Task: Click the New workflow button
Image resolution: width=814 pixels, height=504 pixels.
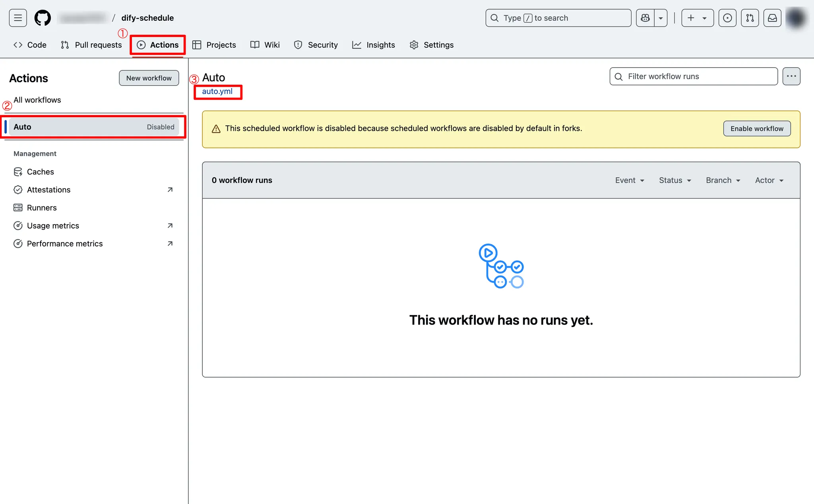Action: click(149, 78)
